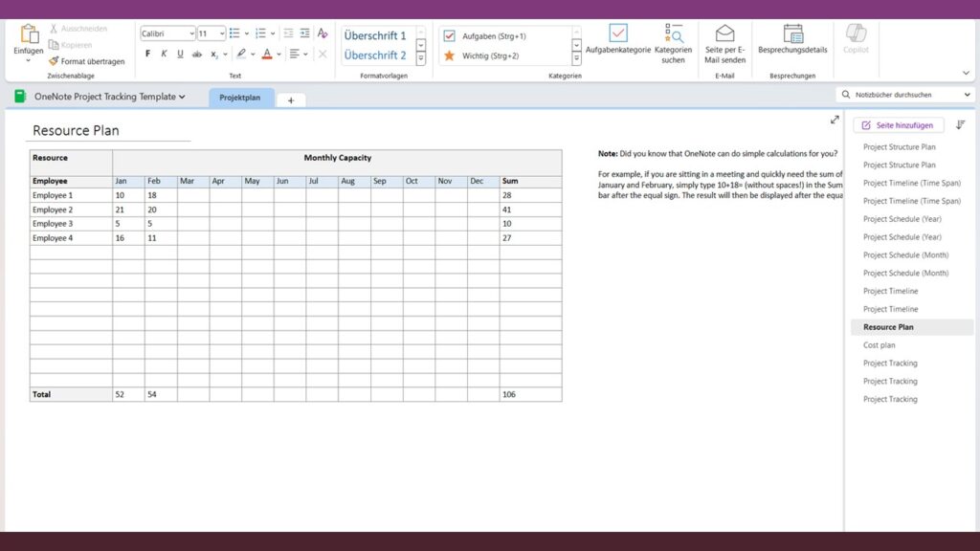980x551 pixels.
Task: Expand the Kategorien tags gallery
Action: click(x=576, y=58)
